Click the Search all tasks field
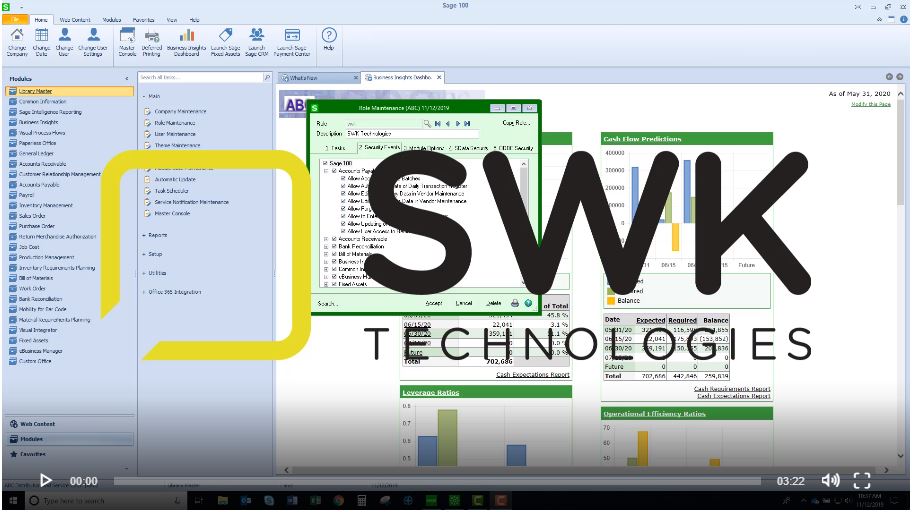The image size is (912, 512). pos(200,77)
